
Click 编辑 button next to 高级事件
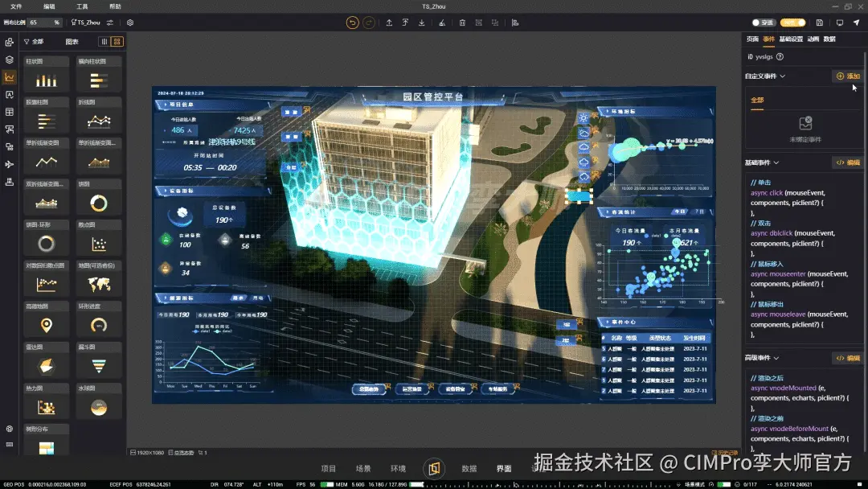tap(848, 358)
